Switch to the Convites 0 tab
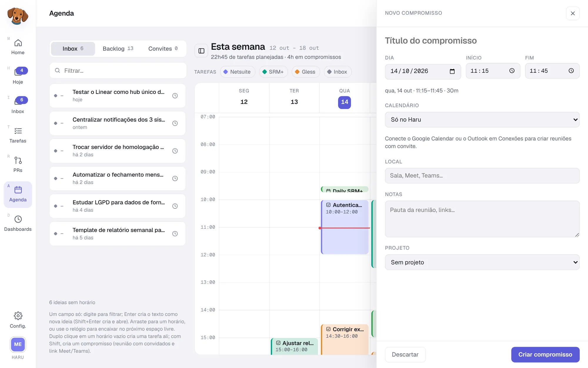The height and width of the screenshot is (368, 588). tap(163, 49)
